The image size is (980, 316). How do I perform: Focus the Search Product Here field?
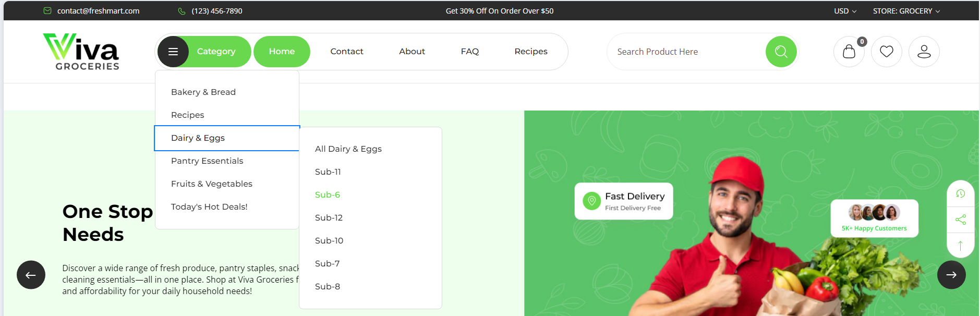tap(686, 52)
